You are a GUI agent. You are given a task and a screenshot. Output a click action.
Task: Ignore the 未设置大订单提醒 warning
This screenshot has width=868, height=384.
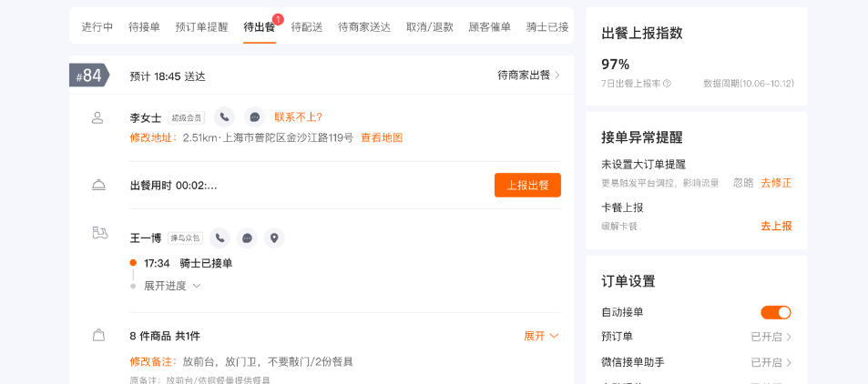[743, 183]
